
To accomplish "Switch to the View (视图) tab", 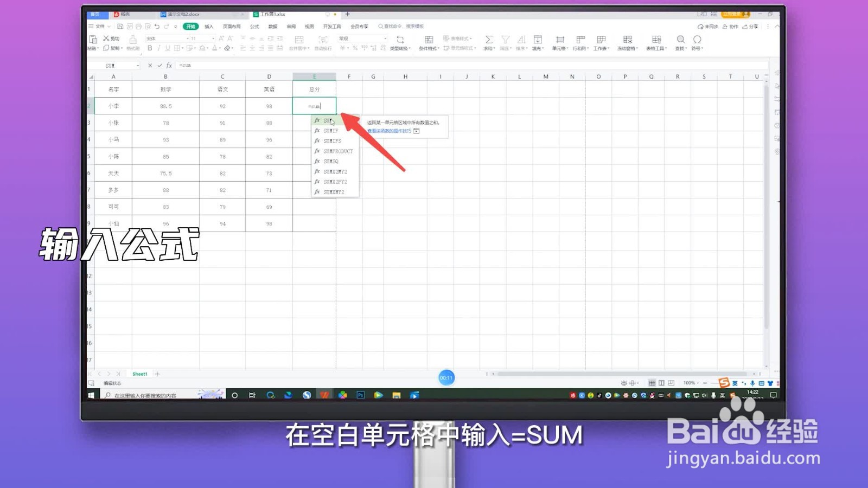I will (309, 27).
